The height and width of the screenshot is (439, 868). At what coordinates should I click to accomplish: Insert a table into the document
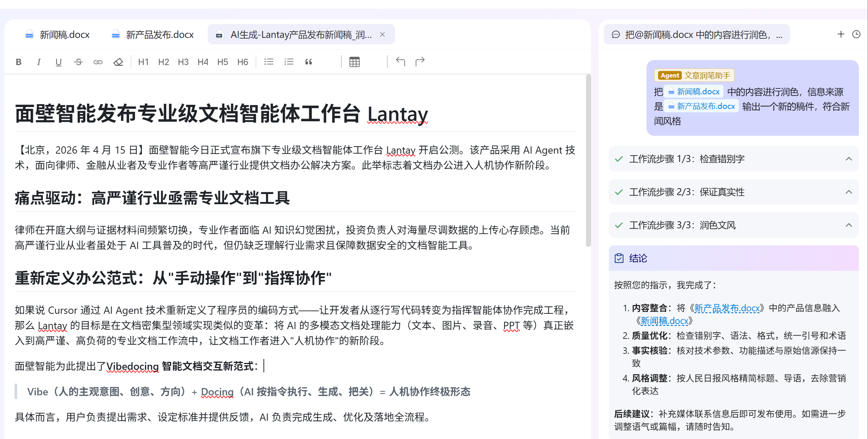tap(354, 62)
